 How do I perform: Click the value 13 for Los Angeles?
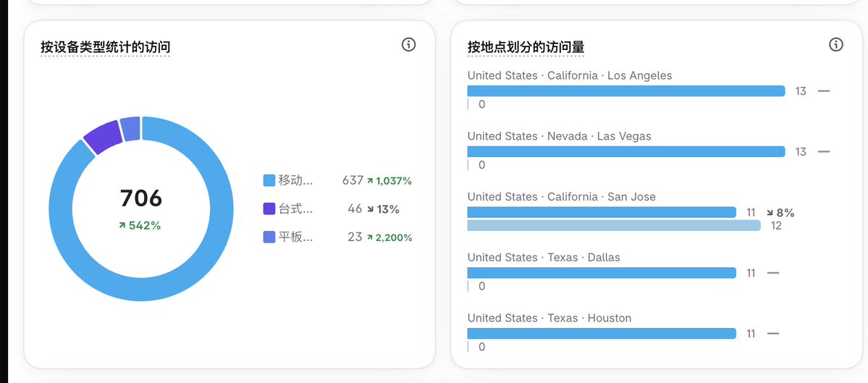801,91
